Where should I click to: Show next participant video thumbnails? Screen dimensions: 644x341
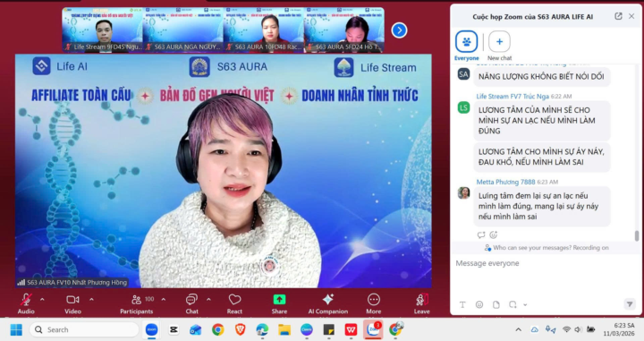[399, 30]
